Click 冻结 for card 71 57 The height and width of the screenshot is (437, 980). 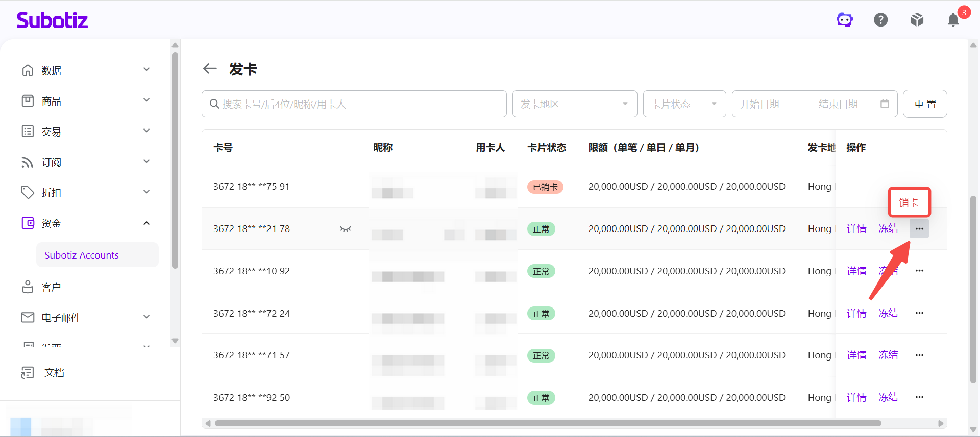click(888, 355)
